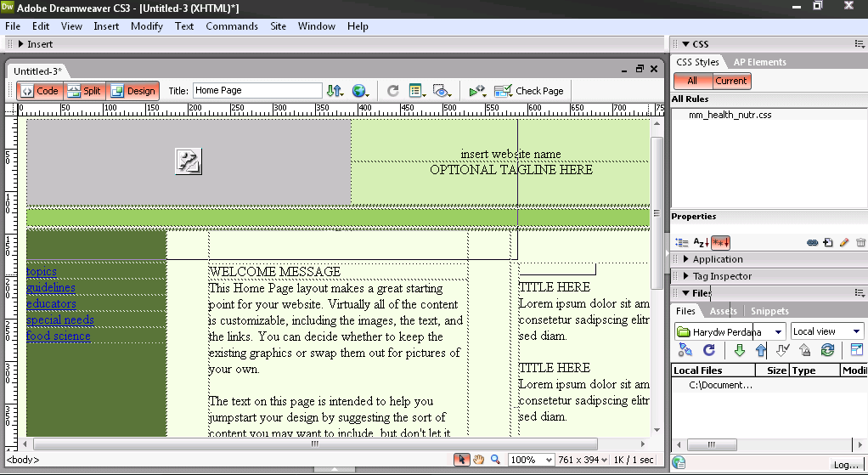Refresh Design view in document toolbar
The image size is (868, 475).
coord(392,91)
